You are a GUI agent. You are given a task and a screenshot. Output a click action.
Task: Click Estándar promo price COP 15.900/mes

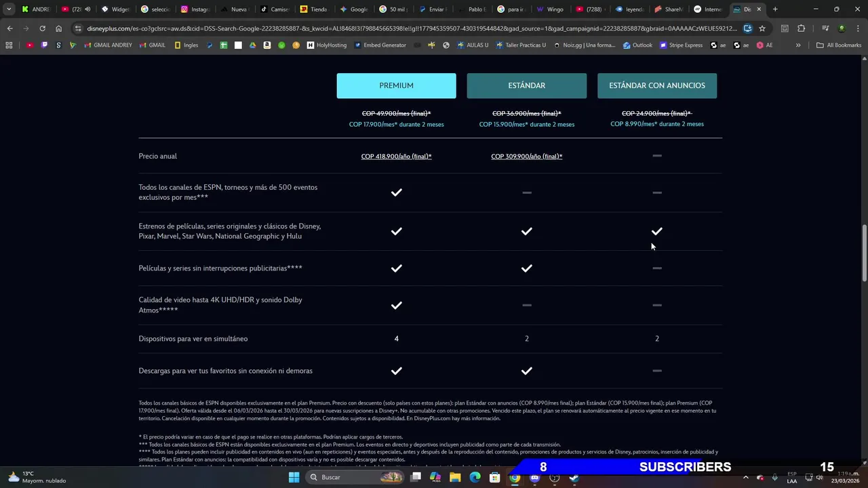[x=526, y=125]
